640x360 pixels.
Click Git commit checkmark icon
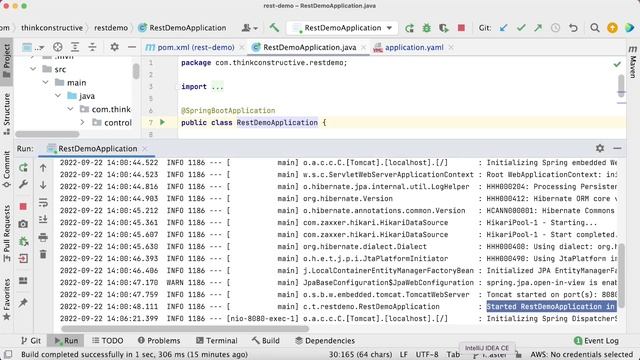[521, 28]
